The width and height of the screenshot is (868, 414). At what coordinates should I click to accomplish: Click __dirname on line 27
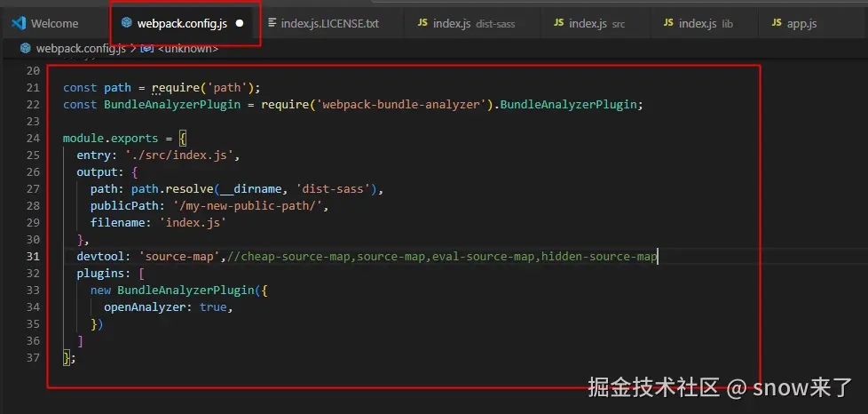pos(251,189)
